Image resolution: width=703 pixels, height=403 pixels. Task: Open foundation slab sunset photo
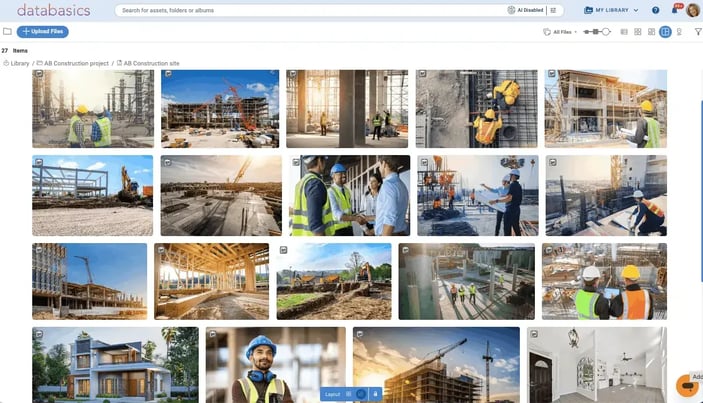pyautogui.click(x=221, y=195)
